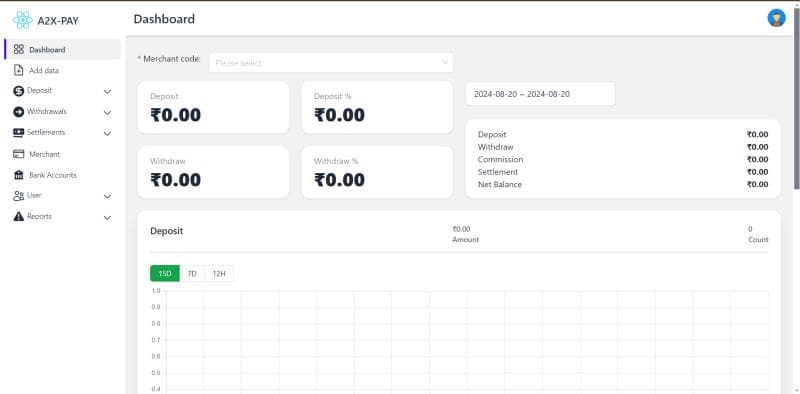Open the Add data menu item
This screenshot has width=800, height=394.
(63, 70)
